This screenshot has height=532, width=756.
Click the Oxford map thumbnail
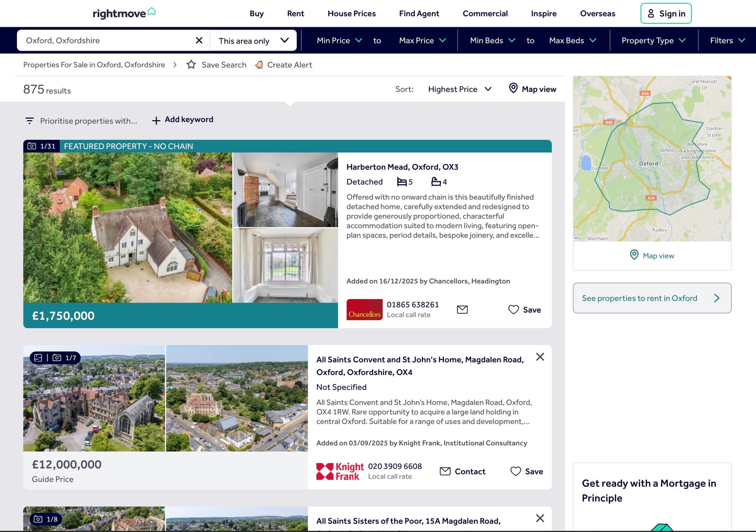pos(652,159)
